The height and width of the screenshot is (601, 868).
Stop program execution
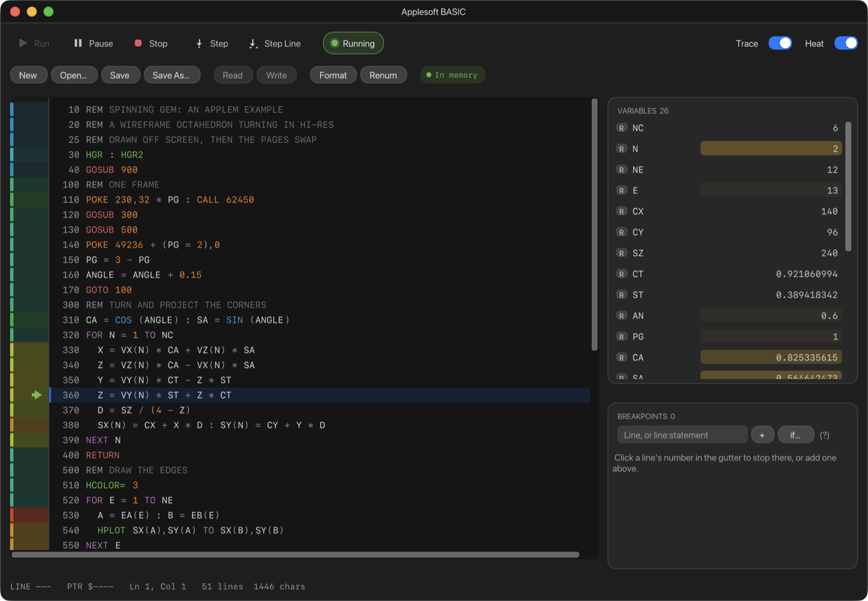[151, 43]
